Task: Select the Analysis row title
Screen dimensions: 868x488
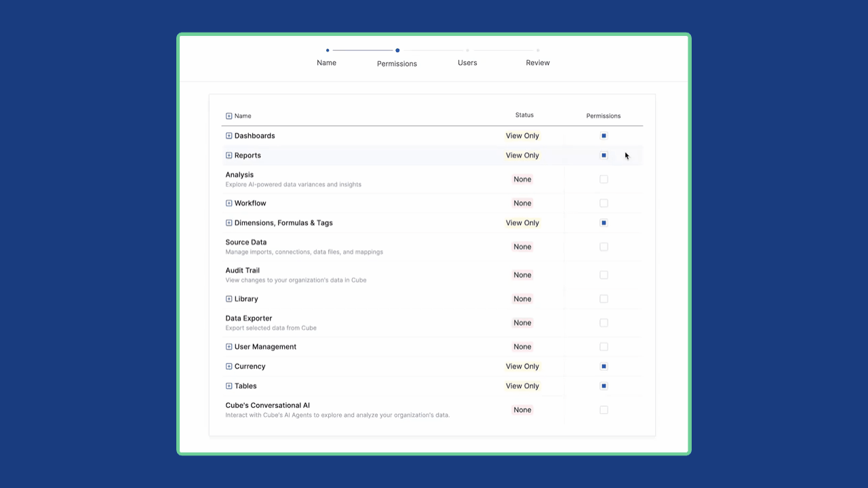Action: pos(239,175)
